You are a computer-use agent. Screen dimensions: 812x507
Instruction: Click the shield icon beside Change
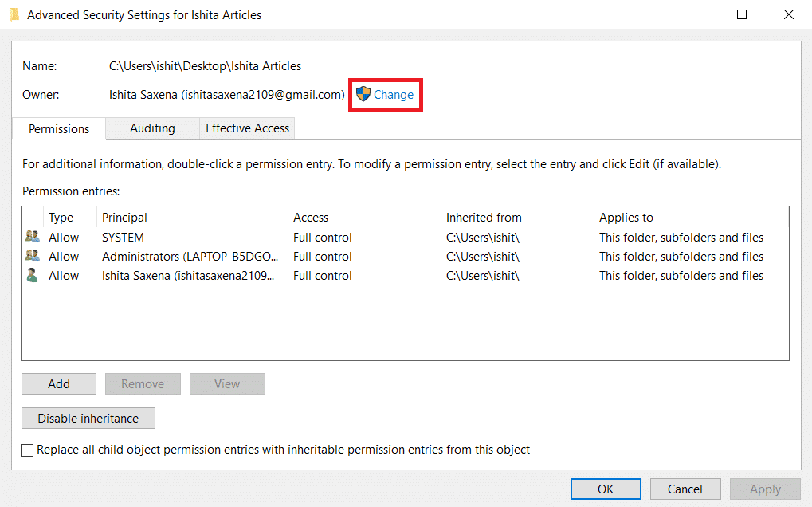363,94
